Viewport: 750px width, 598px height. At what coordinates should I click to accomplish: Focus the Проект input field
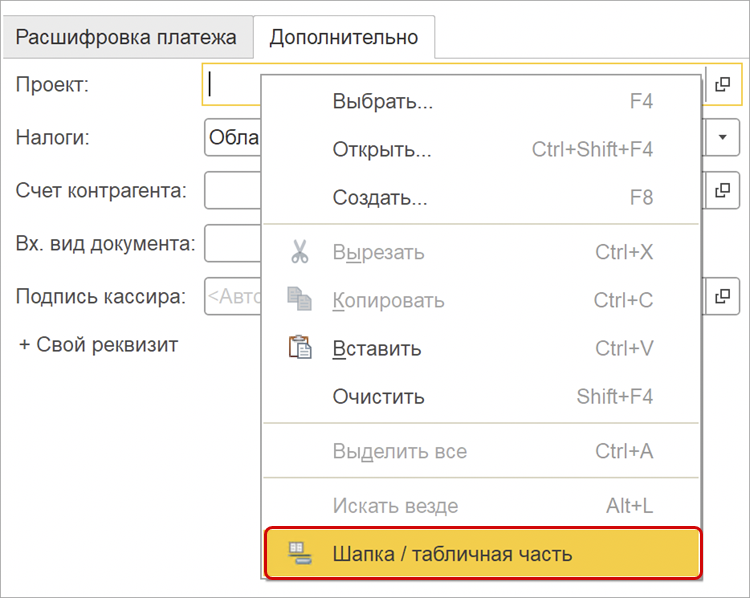(x=230, y=85)
